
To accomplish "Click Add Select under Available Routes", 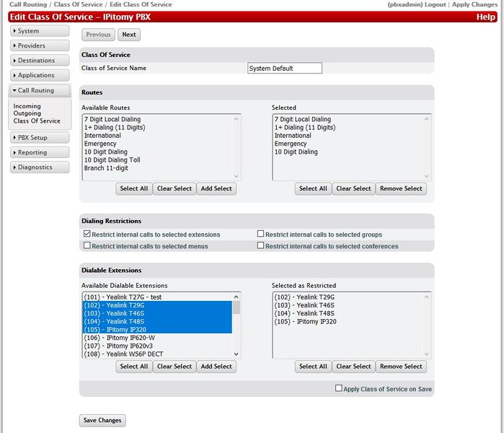I will click(x=216, y=188).
